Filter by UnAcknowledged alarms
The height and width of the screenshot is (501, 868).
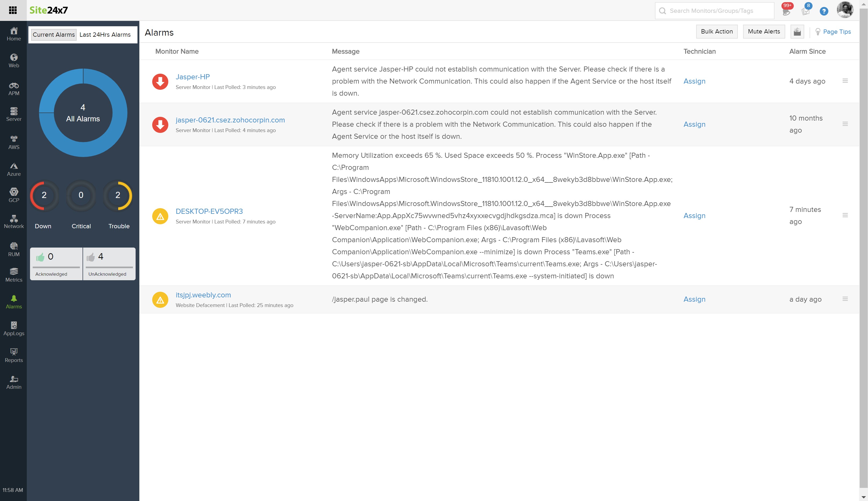pos(109,264)
